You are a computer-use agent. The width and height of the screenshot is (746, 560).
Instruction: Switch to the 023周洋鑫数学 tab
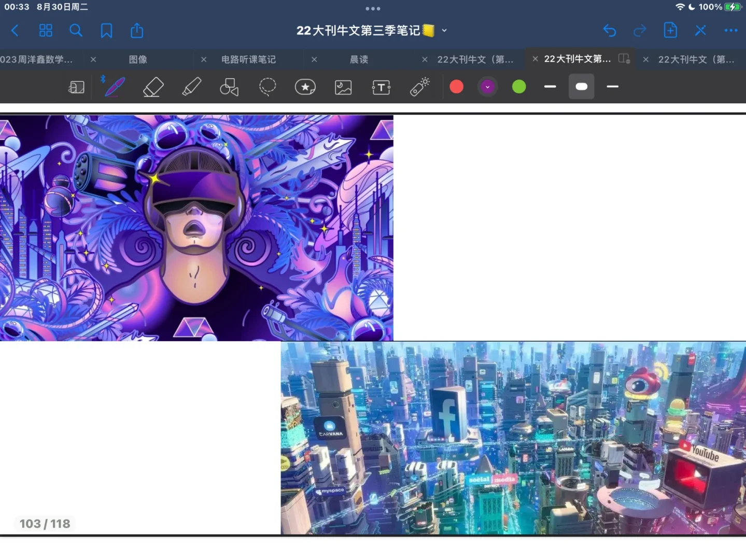point(36,60)
